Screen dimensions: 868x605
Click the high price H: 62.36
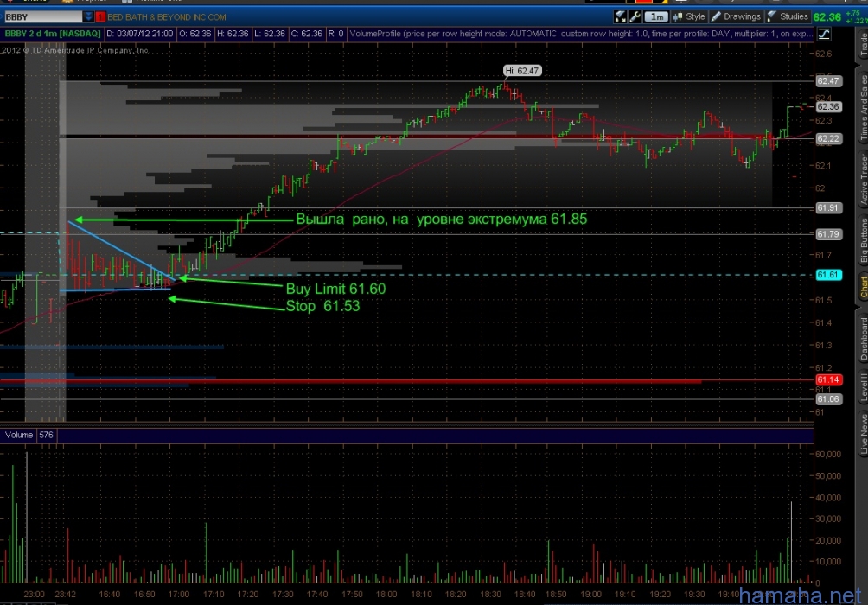pos(233,34)
